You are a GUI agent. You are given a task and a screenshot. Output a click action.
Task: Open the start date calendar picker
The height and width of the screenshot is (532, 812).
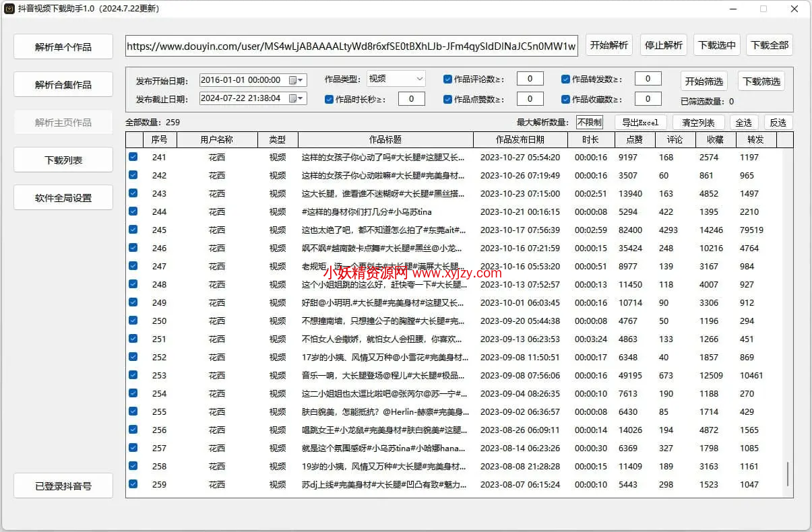(x=296, y=80)
